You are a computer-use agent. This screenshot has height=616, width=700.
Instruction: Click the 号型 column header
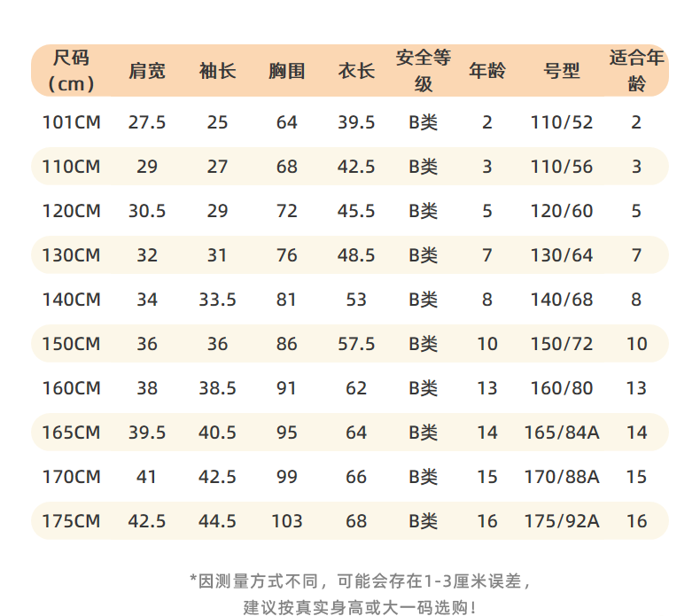562,71
